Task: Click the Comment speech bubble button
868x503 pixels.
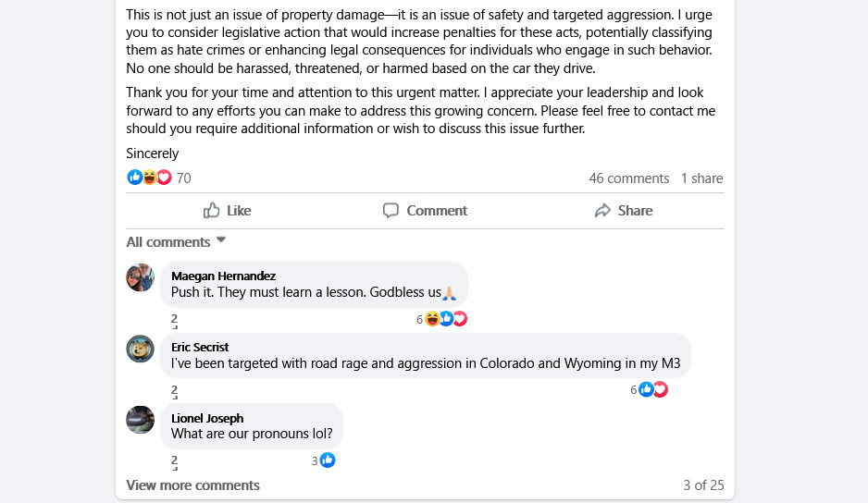Action: tap(425, 211)
